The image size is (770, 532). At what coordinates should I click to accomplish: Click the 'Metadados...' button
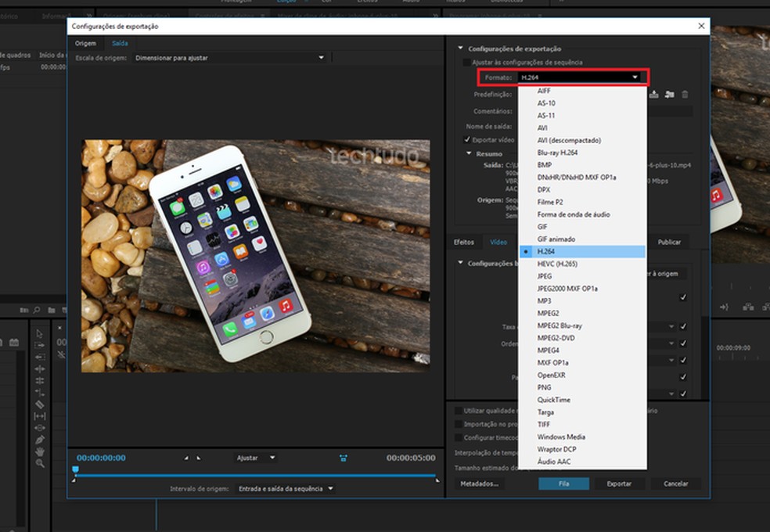[x=479, y=483]
